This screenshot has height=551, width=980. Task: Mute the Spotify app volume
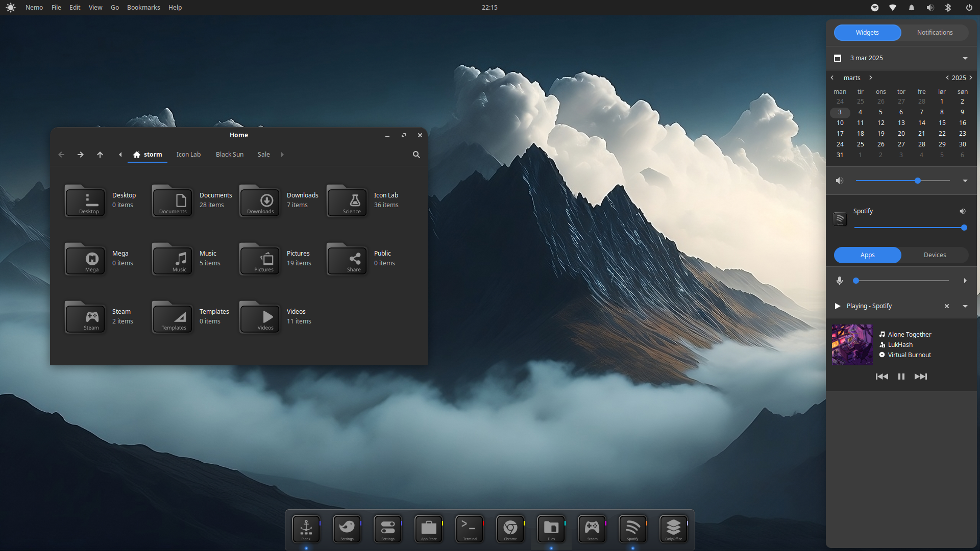963,211
